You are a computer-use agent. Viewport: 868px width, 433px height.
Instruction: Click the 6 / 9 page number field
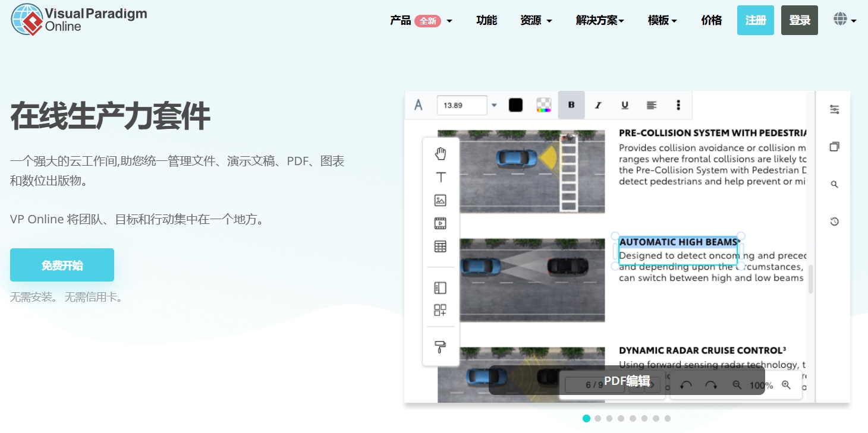pyautogui.click(x=595, y=385)
